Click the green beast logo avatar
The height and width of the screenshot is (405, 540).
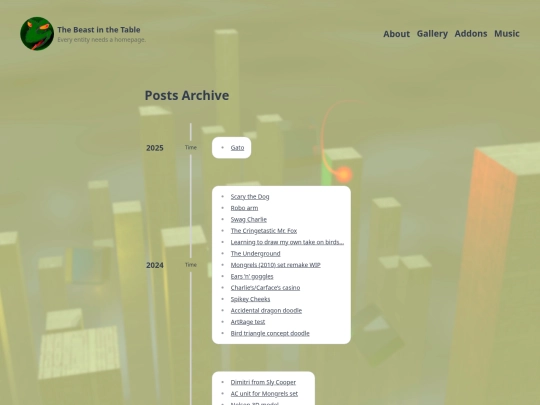[37, 34]
